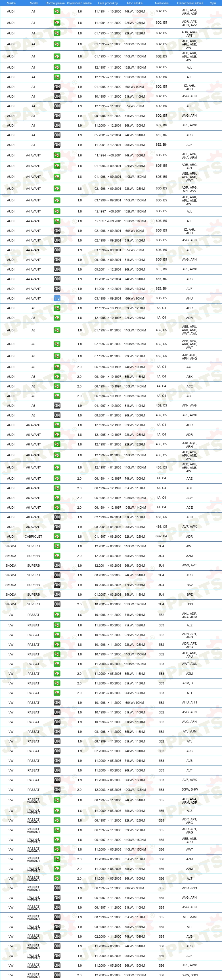Click engine code BSS
This screenshot has width=222, height=980.
coord(189,604)
